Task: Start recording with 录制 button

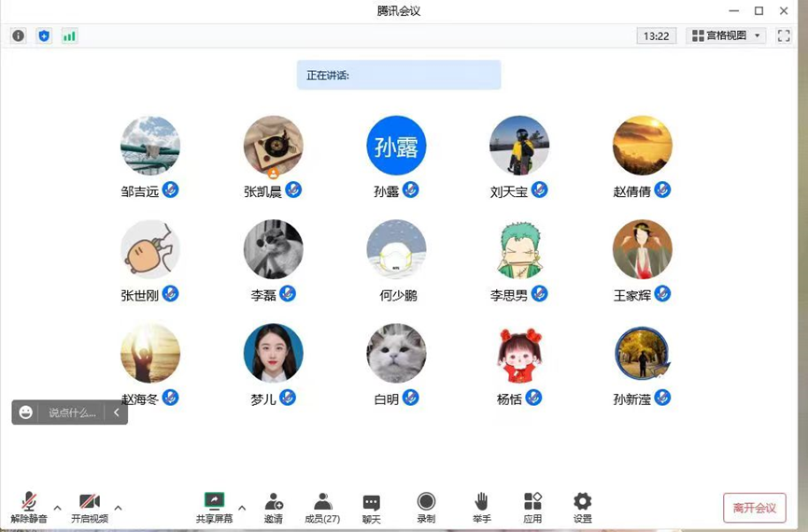Action: 426,507
